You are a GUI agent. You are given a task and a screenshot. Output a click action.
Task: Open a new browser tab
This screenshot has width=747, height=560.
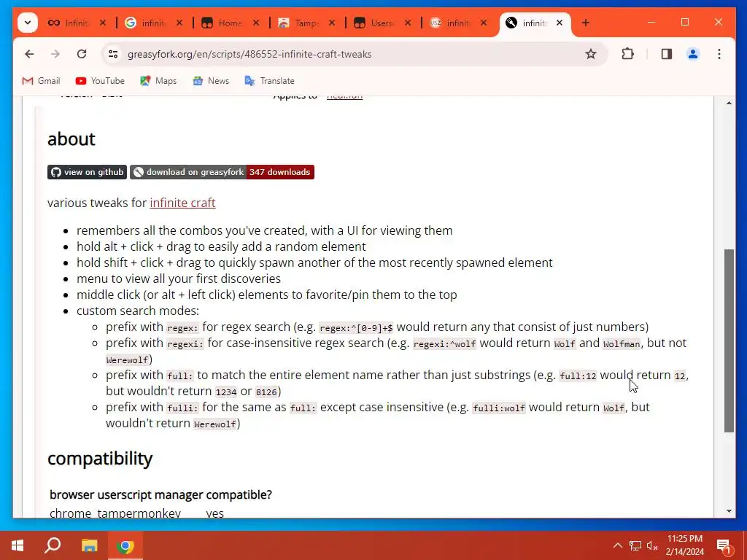click(x=586, y=23)
